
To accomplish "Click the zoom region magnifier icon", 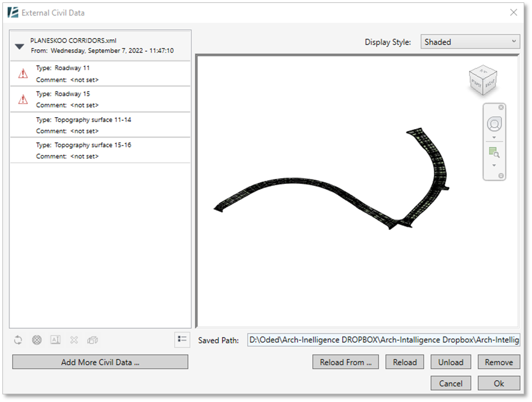I will (494, 152).
